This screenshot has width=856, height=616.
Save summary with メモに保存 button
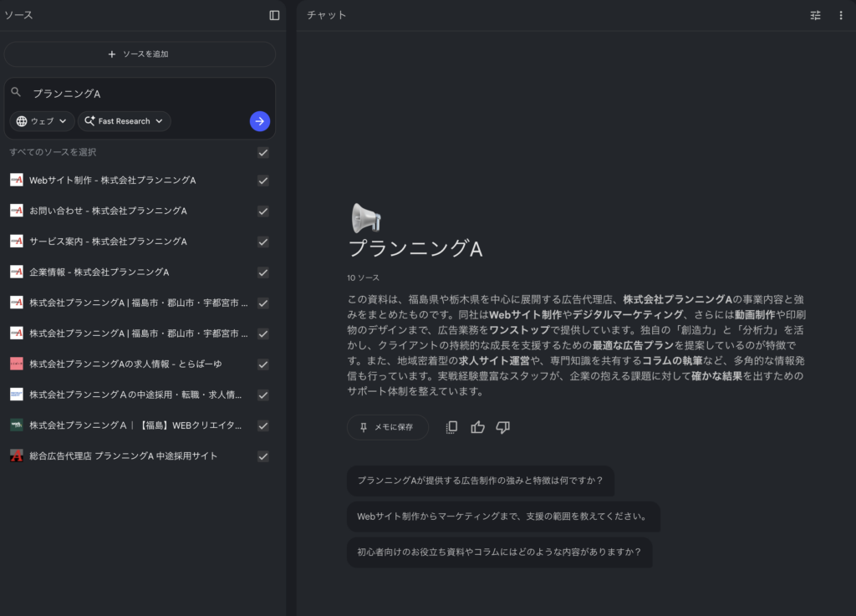(x=387, y=427)
